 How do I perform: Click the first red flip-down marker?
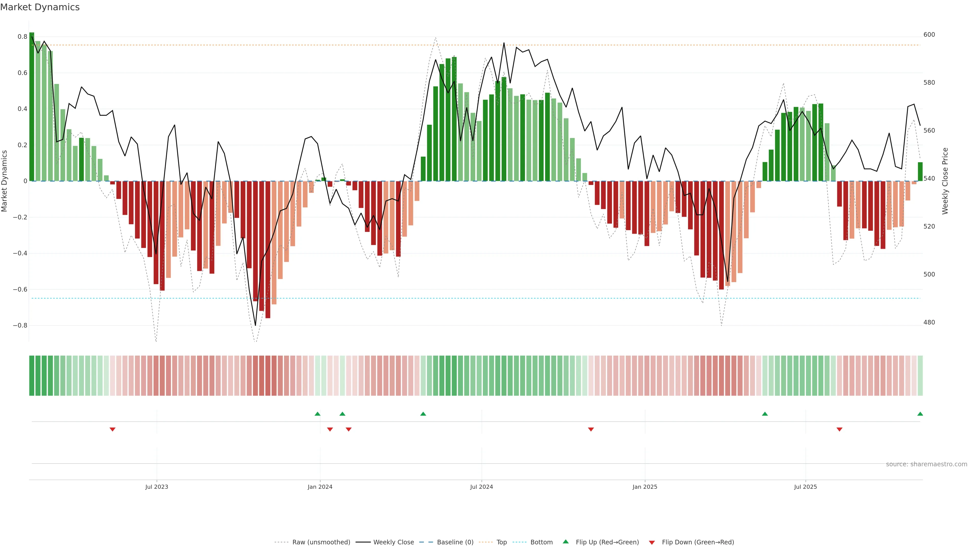(x=112, y=429)
